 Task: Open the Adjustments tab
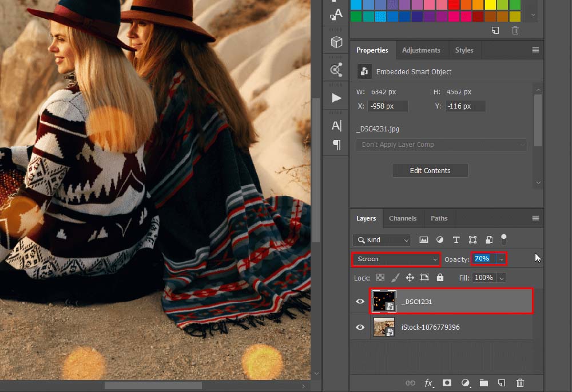(422, 50)
